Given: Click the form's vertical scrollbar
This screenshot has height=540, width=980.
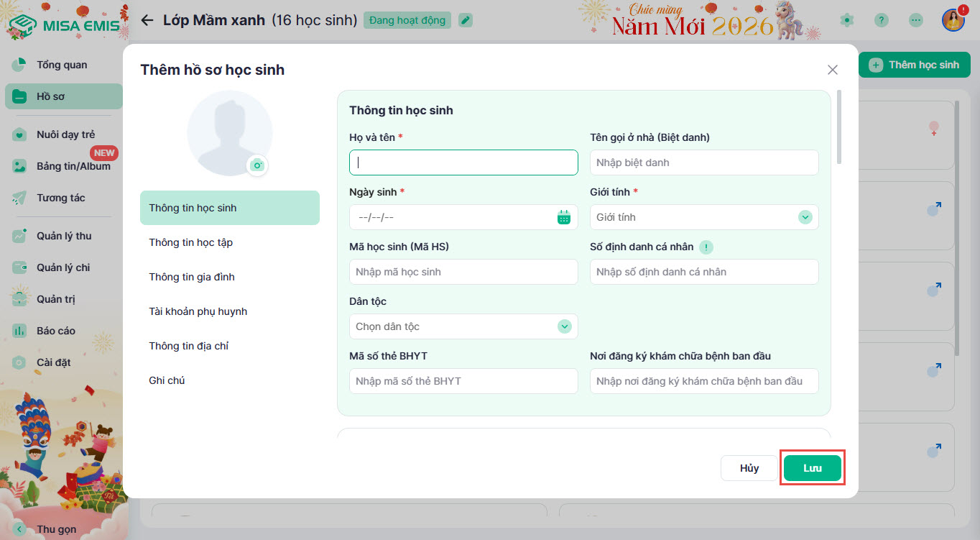Looking at the screenshot, I should point(838,126).
